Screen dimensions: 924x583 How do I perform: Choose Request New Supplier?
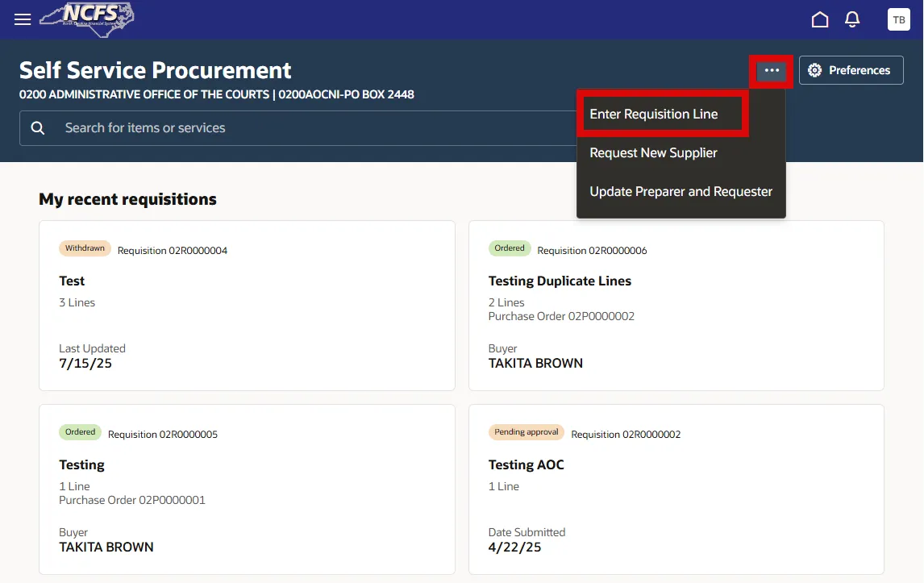click(x=653, y=153)
